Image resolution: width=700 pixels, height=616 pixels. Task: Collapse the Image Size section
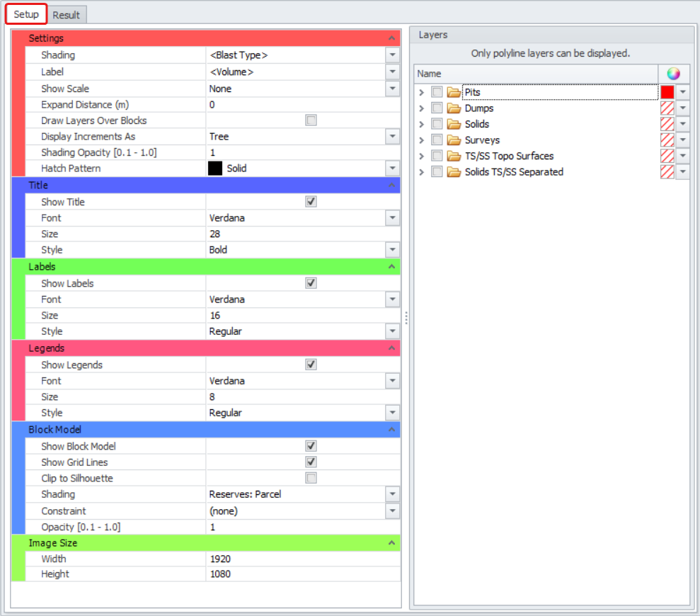(391, 543)
